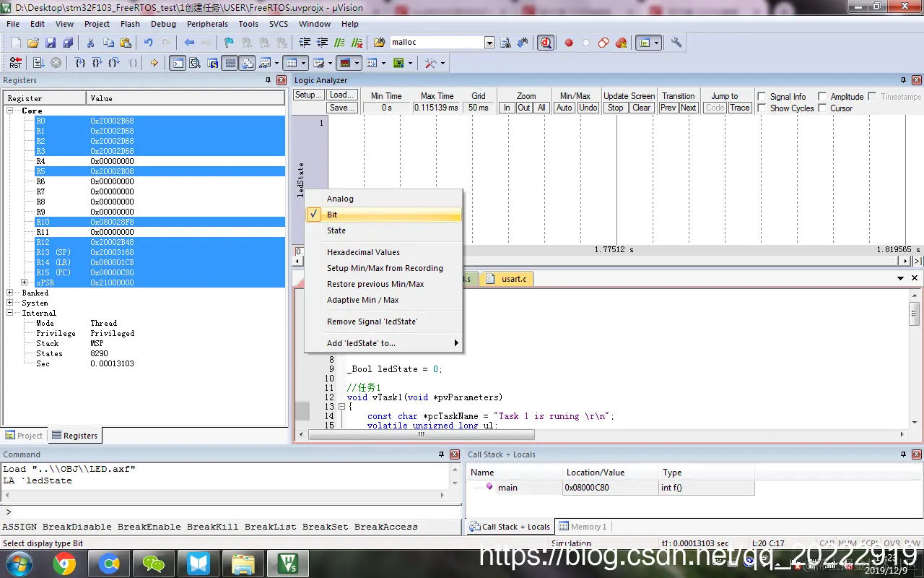Expand the Banked register group
The height and width of the screenshot is (578, 924).
[10, 293]
